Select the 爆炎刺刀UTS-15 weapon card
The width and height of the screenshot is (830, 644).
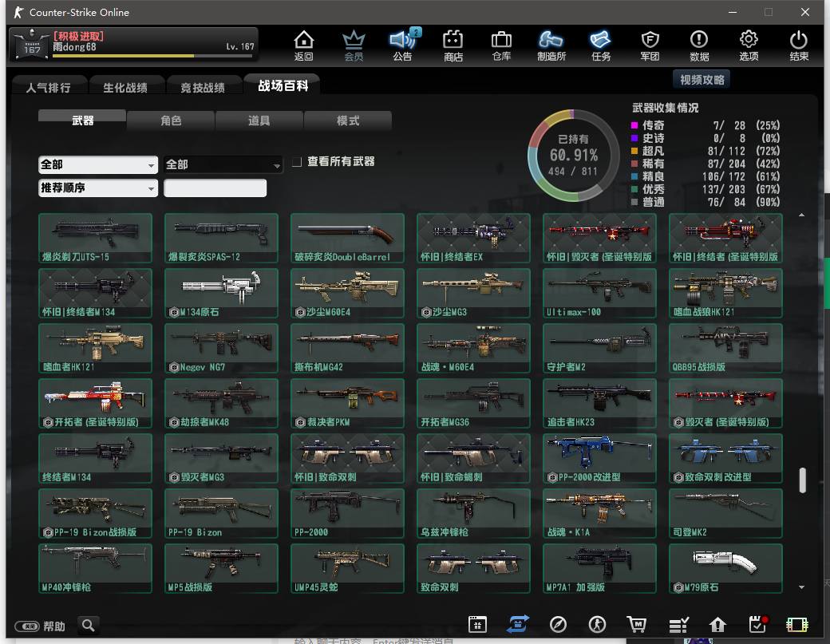pyautogui.click(x=95, y=238)
